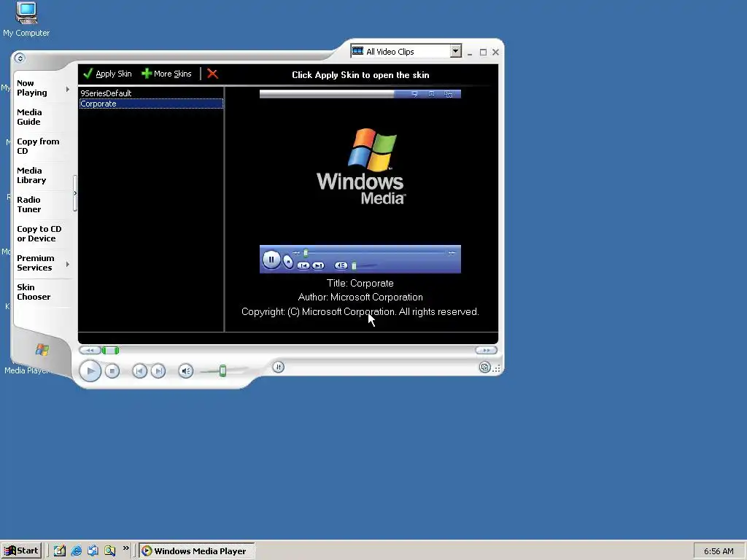This screenshot has height=560, width=747.
Task: Maximize the Windows Media Player window
Action: (x=483, y=52)
